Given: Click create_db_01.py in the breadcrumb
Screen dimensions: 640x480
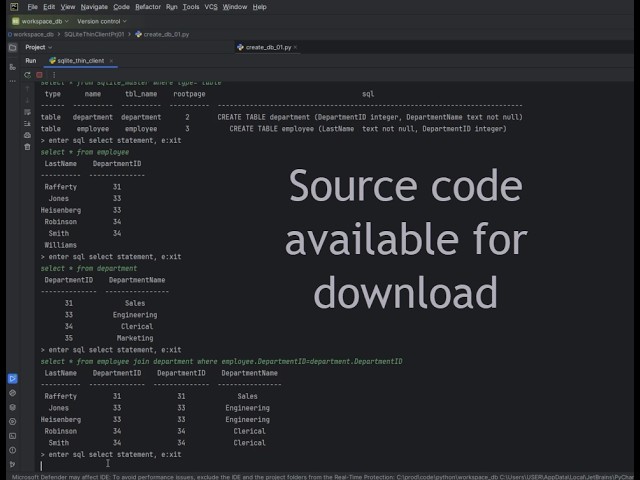Looking at the screenshot, I should [x=162, y=34].
